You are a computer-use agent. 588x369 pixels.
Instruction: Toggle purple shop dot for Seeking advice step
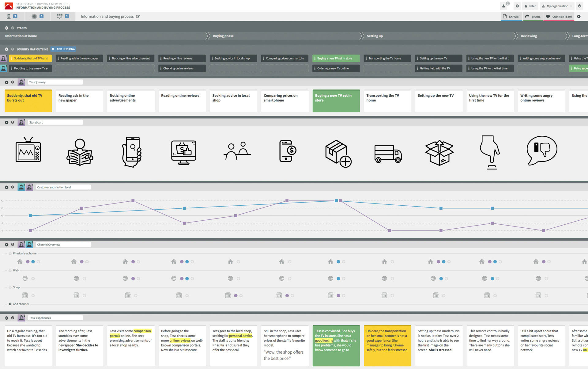236,295
